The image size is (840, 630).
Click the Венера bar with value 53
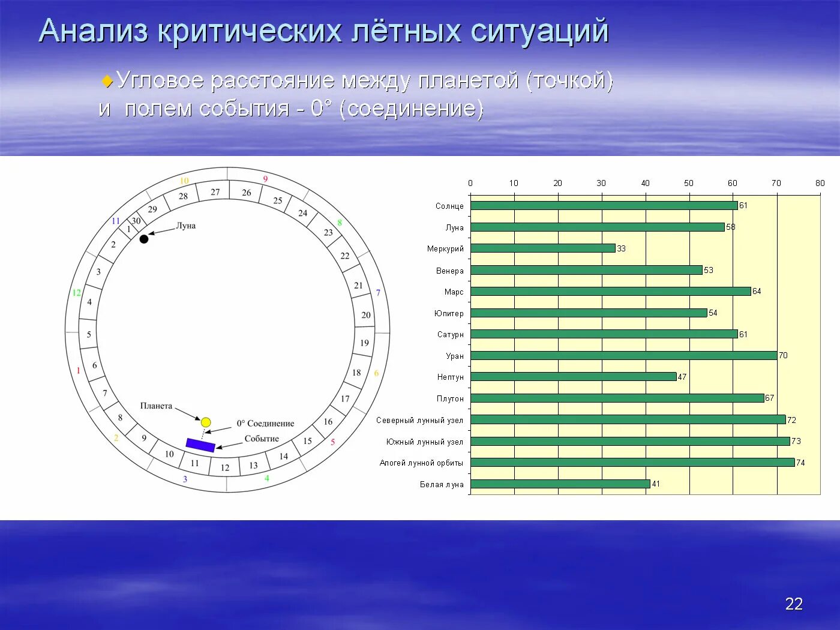587,270
